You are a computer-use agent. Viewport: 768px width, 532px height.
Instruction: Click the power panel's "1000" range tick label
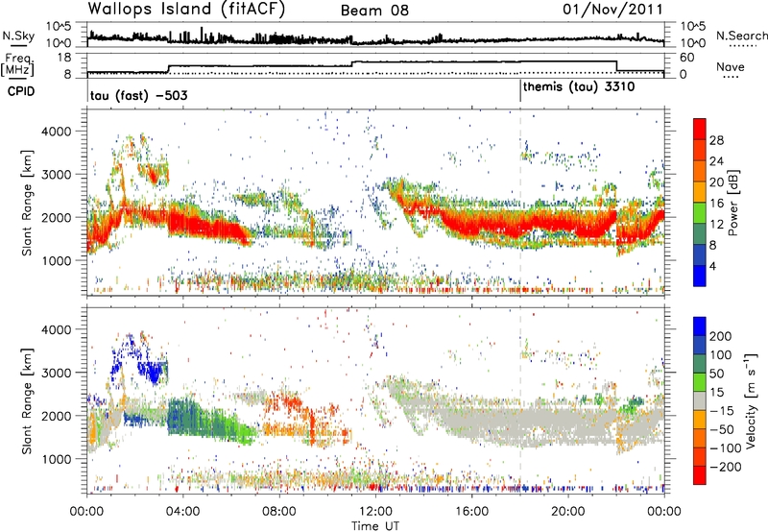click(56, 260)
